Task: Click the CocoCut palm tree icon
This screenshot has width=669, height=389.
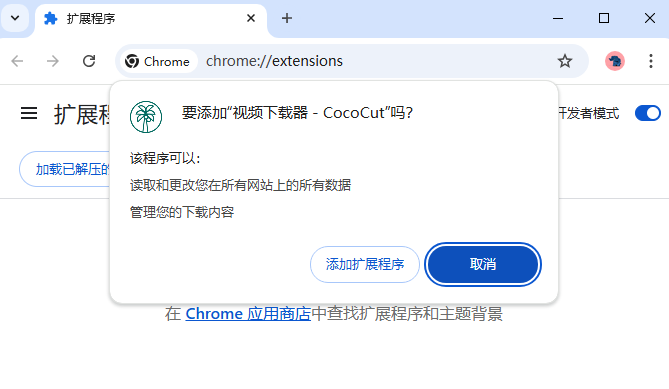Action: click(x=146, y=117)
